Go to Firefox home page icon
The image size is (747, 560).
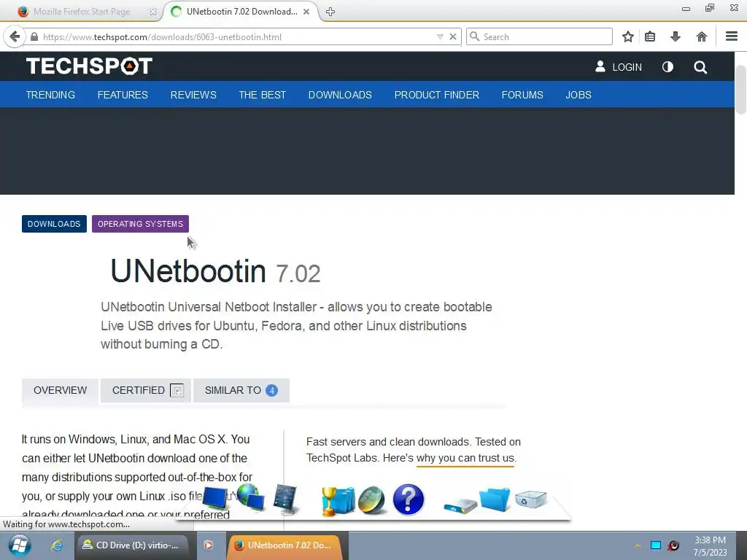click(x=701, y=36)
